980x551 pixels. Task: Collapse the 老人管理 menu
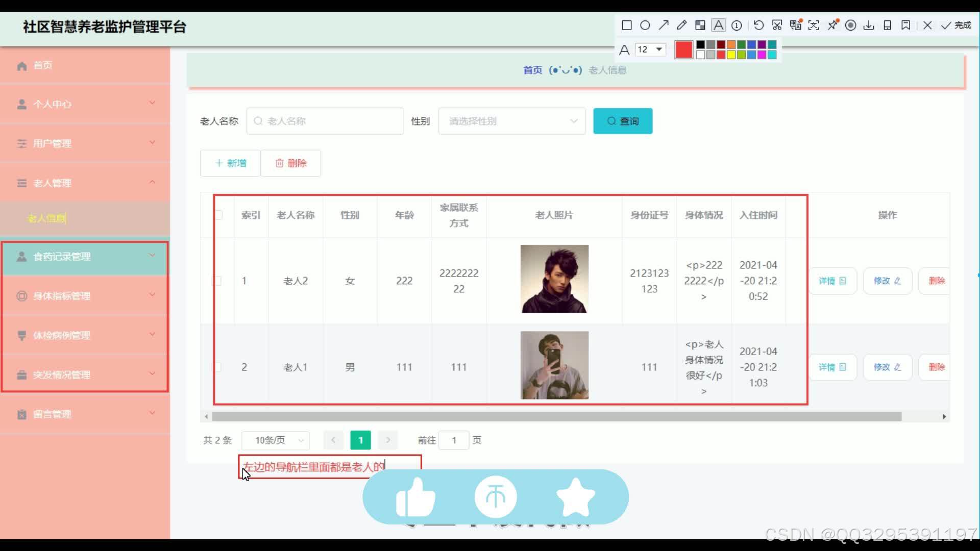85,183
